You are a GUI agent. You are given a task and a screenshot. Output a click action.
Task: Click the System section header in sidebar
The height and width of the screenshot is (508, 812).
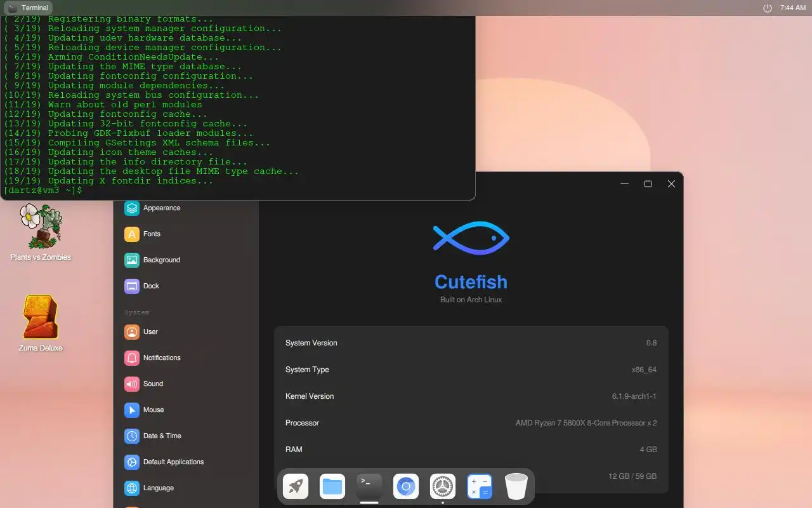click(137, 312)
